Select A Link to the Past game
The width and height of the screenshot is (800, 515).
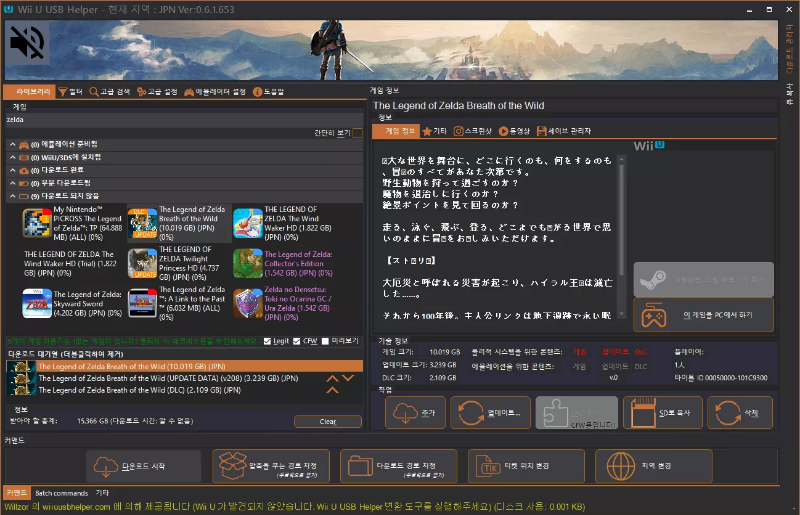[x=178, y=304]
